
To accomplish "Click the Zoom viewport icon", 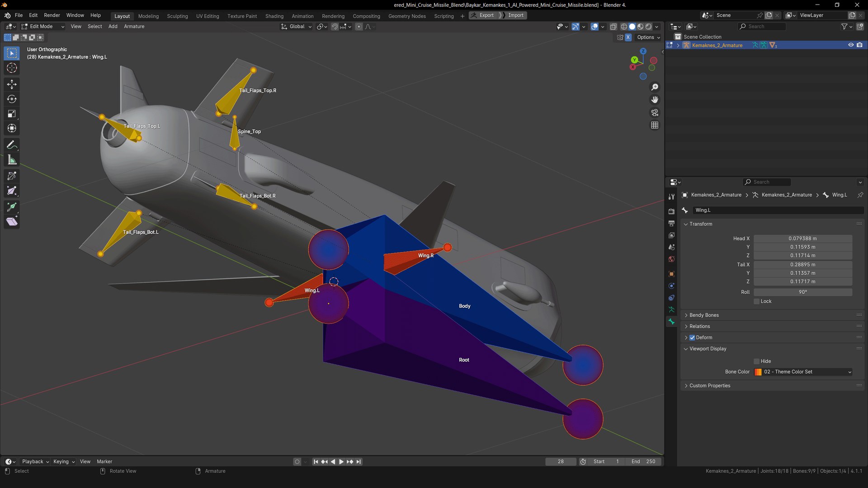I will click(x=655, y=87).
